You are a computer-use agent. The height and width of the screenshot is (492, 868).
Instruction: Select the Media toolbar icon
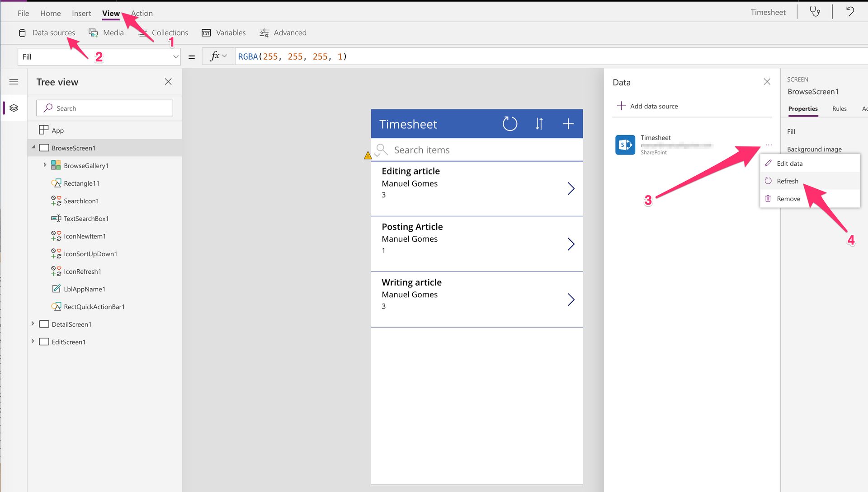pyautogui.click(x=93, y=33)
